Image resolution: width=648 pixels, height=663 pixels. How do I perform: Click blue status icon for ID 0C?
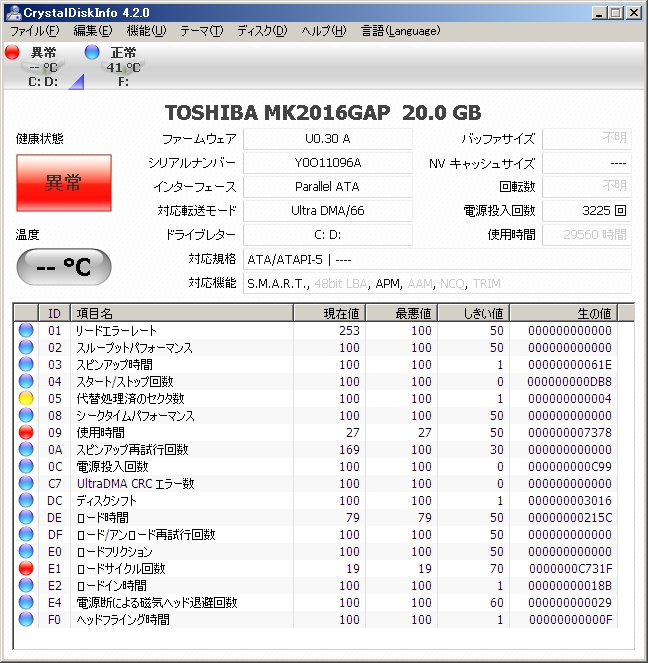(x=26, y=466)
